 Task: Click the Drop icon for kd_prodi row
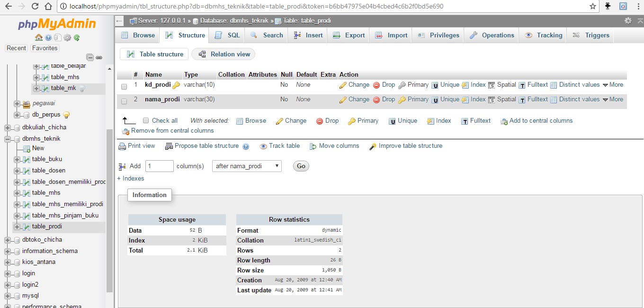coord(376,85)
